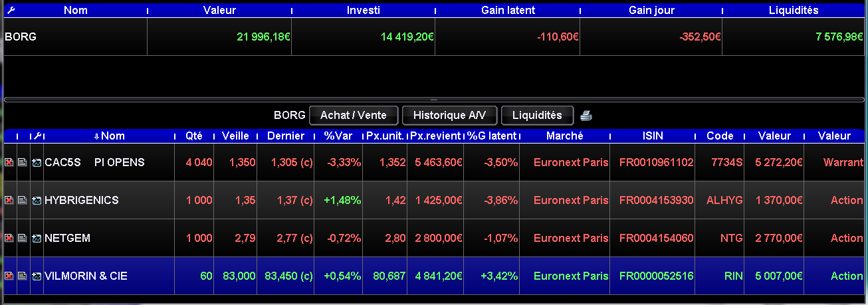Viewport: 868px width, 305px height.
Task: Open the chart icon for VILMORIN & CIE
Action: pyautogui.click(x=37, y=276)
